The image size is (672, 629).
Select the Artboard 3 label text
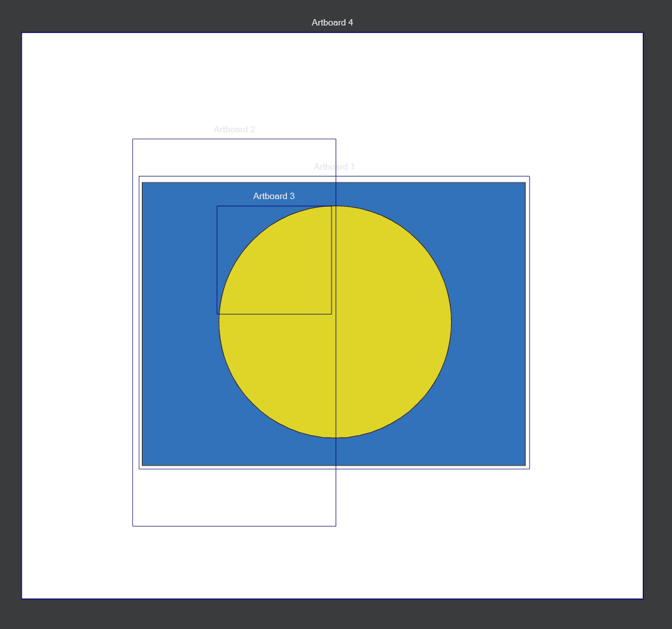[x=274, y=196]
